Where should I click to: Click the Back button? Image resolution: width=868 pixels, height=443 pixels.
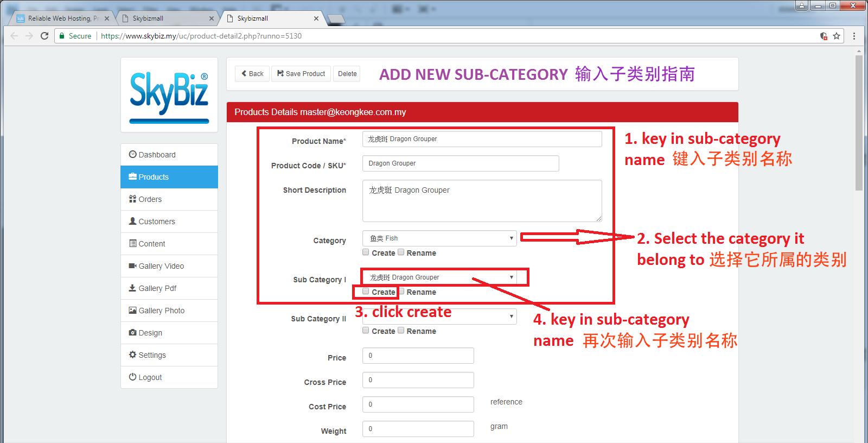coord(252,74)
